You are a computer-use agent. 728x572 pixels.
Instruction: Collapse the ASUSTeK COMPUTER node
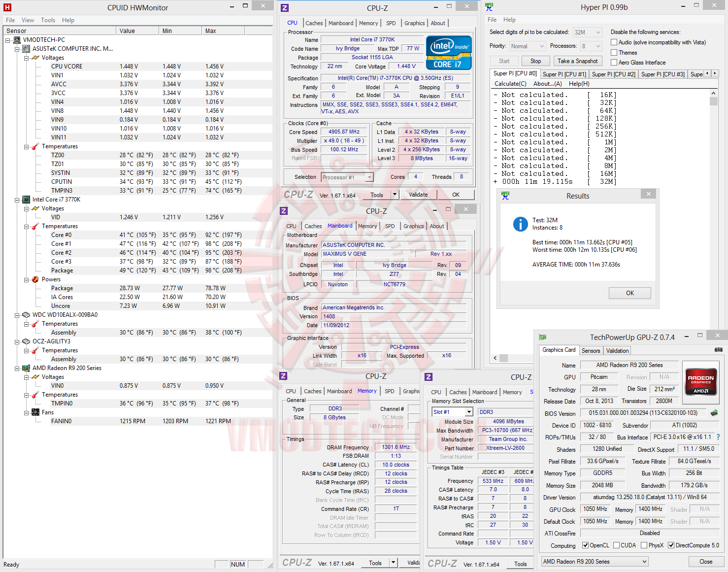point(17,49)
